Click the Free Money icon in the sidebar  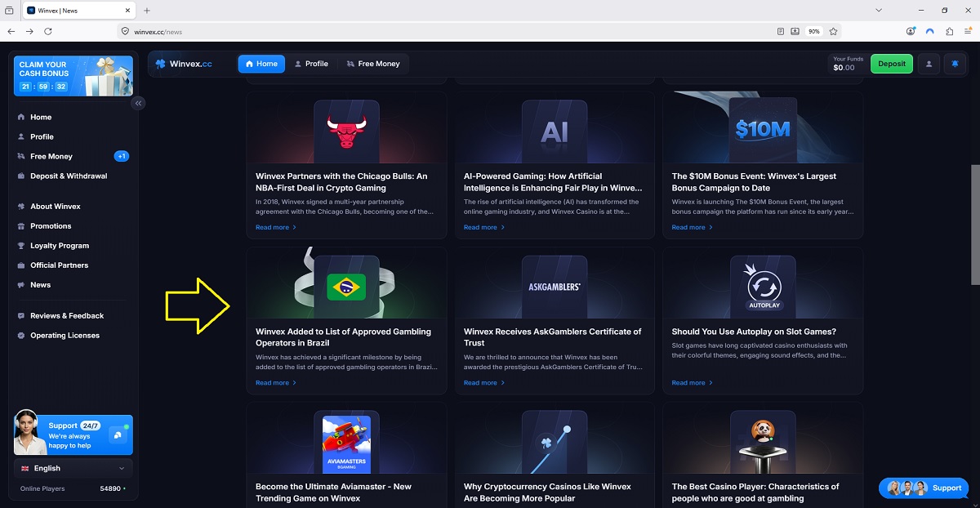click(21, 156)
